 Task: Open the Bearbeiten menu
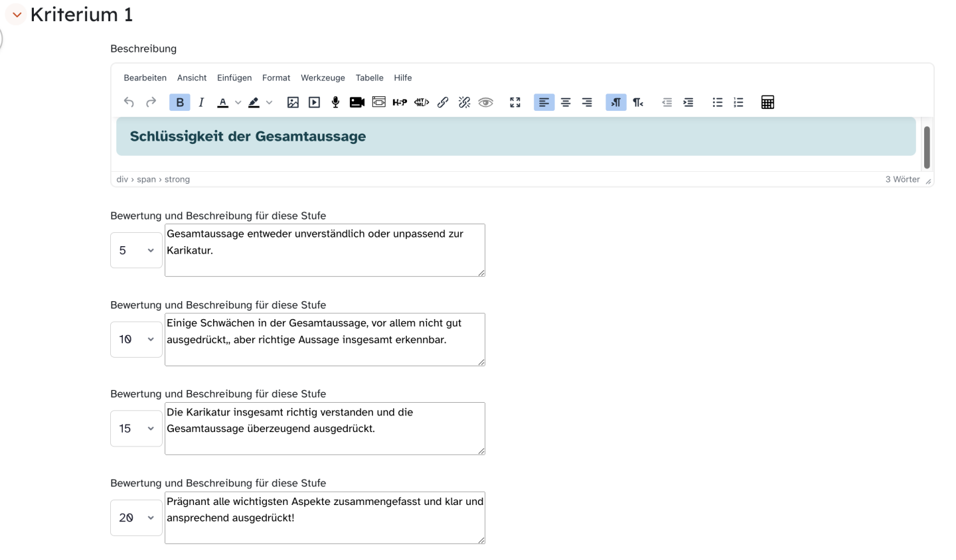pyautogui.click(x=145, y=78)
